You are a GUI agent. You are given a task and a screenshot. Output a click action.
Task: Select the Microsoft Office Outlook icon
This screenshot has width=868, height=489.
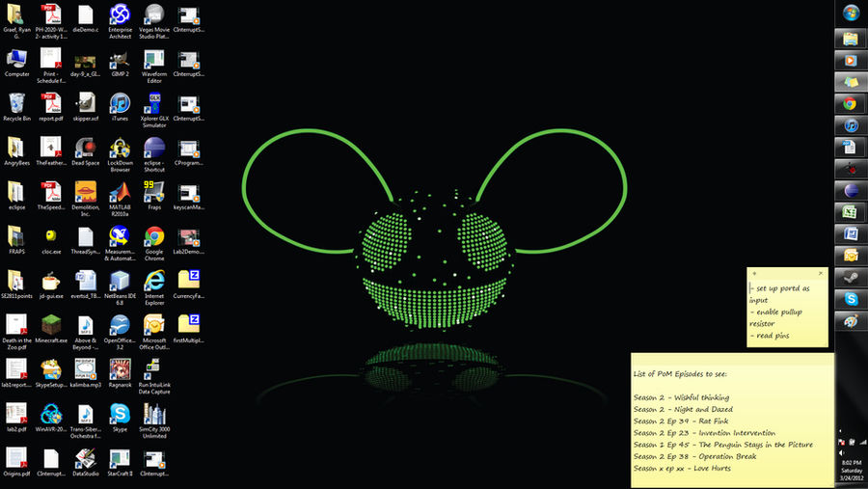point(154,333)
